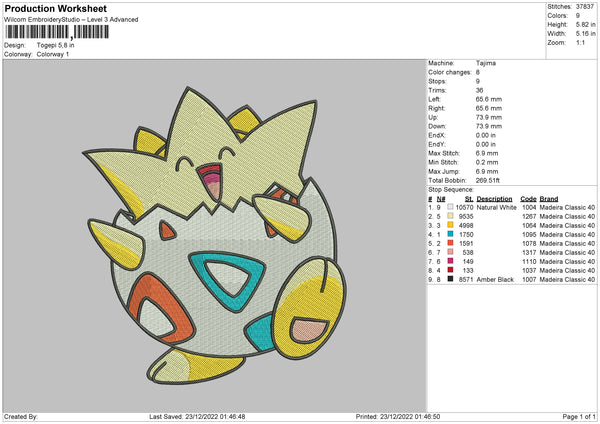Screen dimensions: 600x424
Task: Select the 'Color changes:' label
Action: pyautogui.click(x=450, y=72)
